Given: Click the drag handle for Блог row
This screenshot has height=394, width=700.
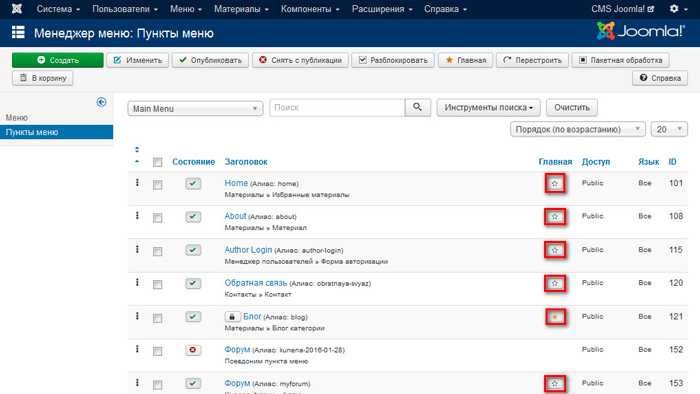Looking at the screenshot, I should (x=137, y=316).
